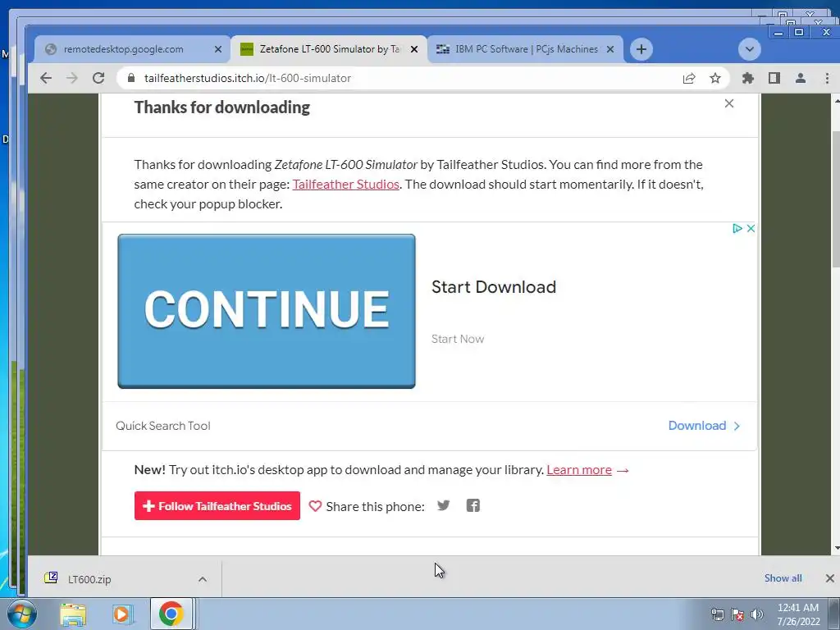Screen dimensions: 840x630
Task: Click the big CONTINUE ad button
Action: (x=267, y=311)
